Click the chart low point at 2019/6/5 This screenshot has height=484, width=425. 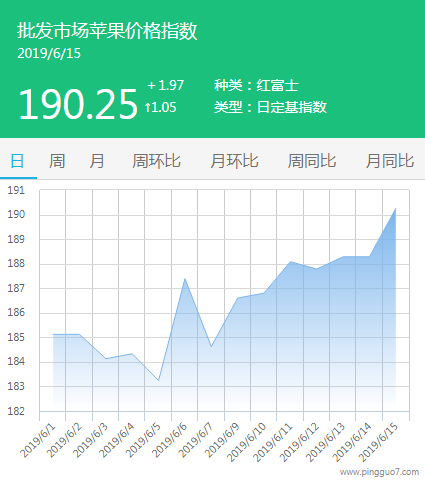point(159,380)
